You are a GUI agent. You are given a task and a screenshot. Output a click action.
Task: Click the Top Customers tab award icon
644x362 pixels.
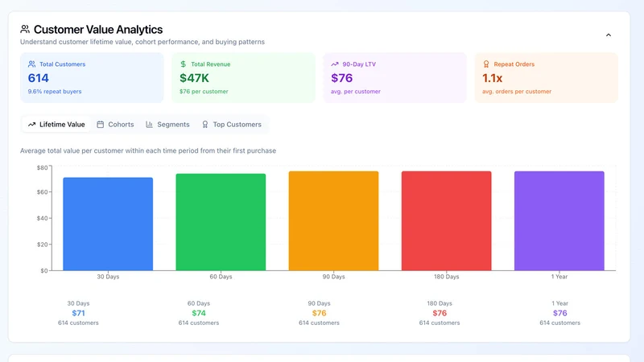205,125
